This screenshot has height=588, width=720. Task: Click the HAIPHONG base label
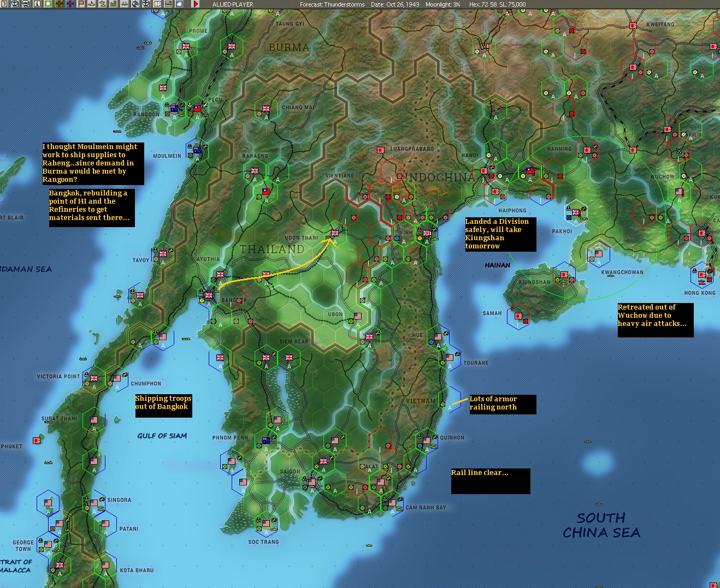pos(512,211)
